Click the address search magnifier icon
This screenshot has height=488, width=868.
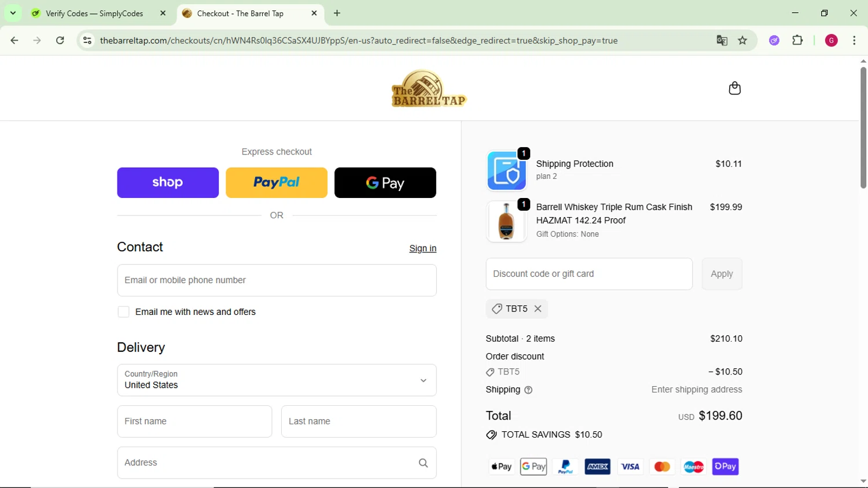(x=423, y=463)
